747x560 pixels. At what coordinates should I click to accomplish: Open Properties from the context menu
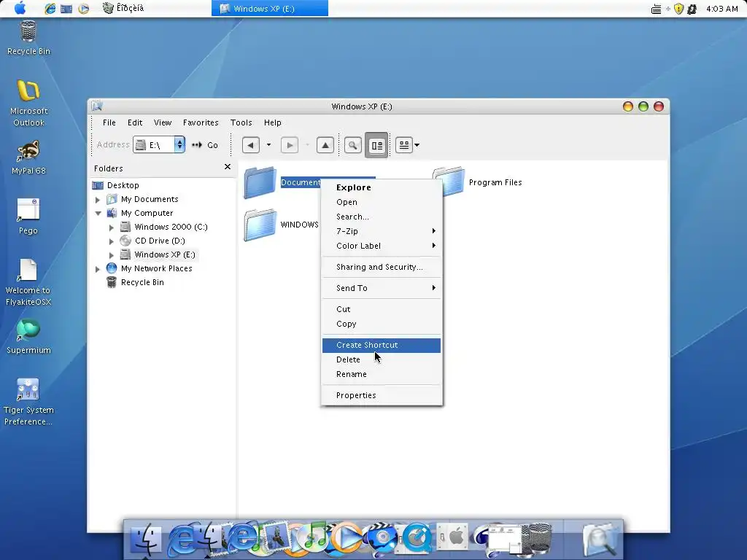(381, 395)
